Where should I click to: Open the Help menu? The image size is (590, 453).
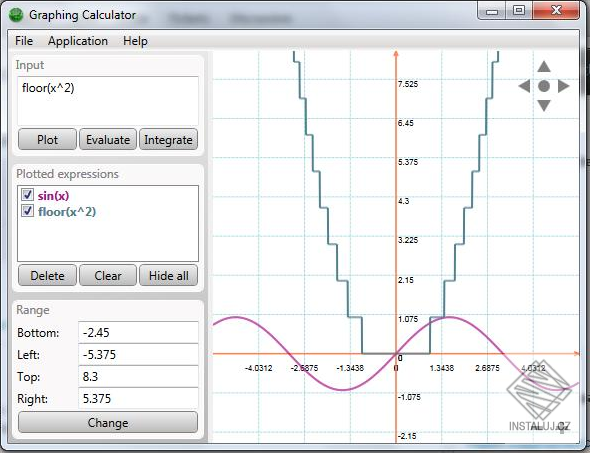tap(135, 41)
